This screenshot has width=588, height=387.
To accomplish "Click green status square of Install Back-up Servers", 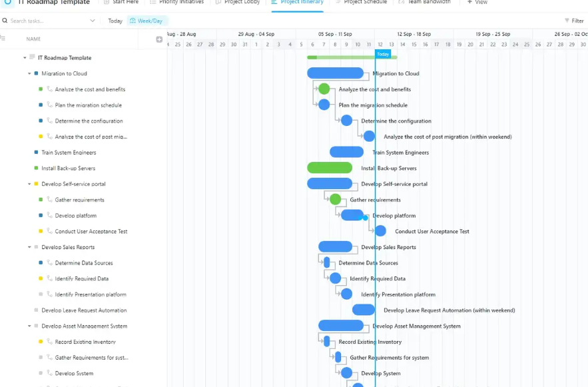I will pyautogui.click(x=36, y=168).
